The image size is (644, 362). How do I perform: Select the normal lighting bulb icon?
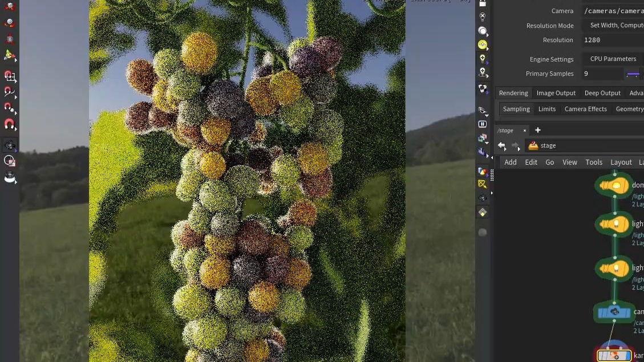tap(483, 58)
